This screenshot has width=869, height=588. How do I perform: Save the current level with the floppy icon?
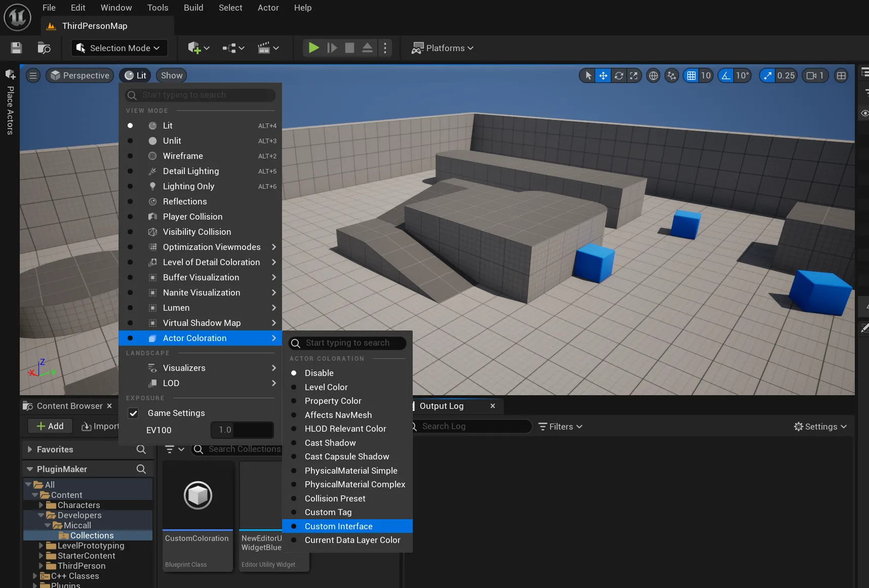coord(16,48)
